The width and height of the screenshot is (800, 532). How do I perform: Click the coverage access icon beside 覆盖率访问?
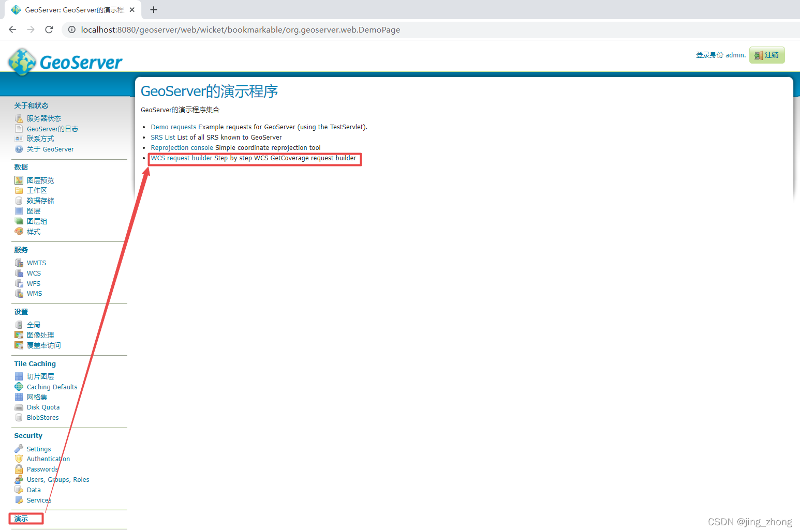pos(19,345)
